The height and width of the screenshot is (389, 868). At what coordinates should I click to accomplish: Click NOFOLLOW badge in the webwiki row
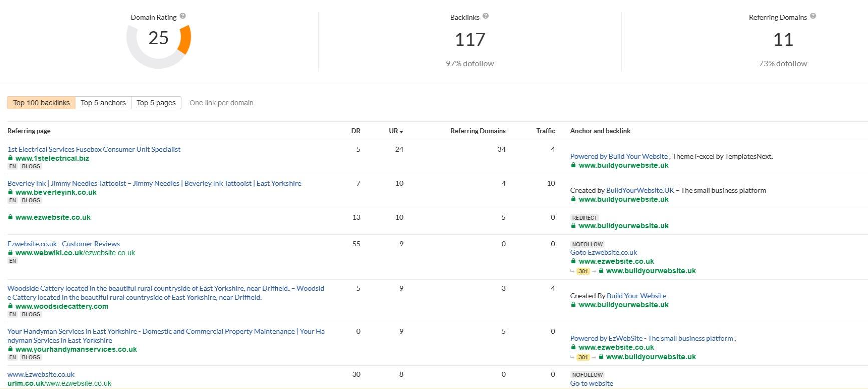tap(587, 244)
